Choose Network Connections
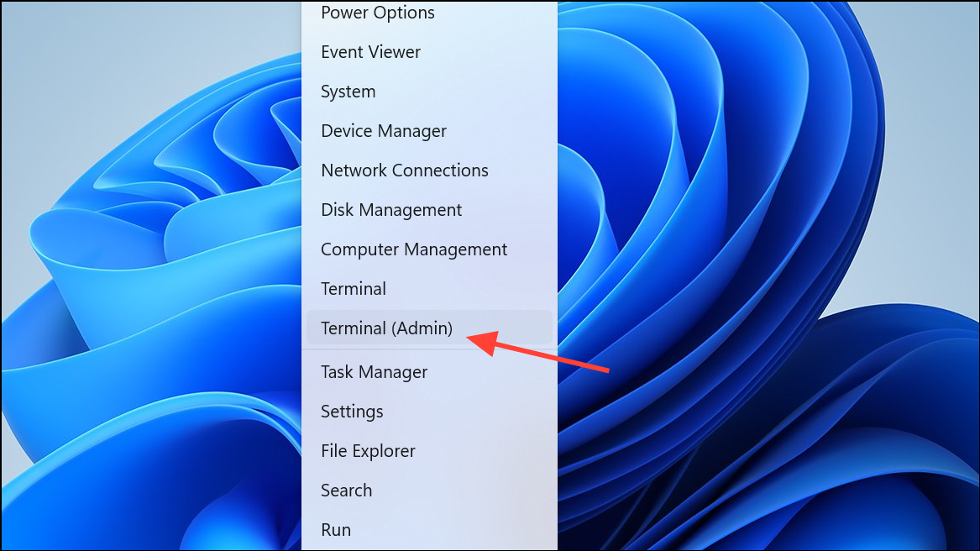 pos(429,171)
